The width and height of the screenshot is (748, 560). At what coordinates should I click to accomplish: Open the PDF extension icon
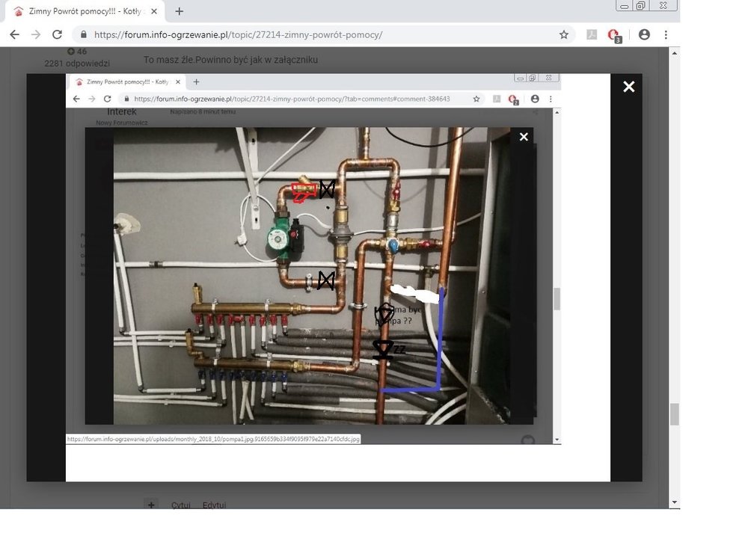coord(592,34)
